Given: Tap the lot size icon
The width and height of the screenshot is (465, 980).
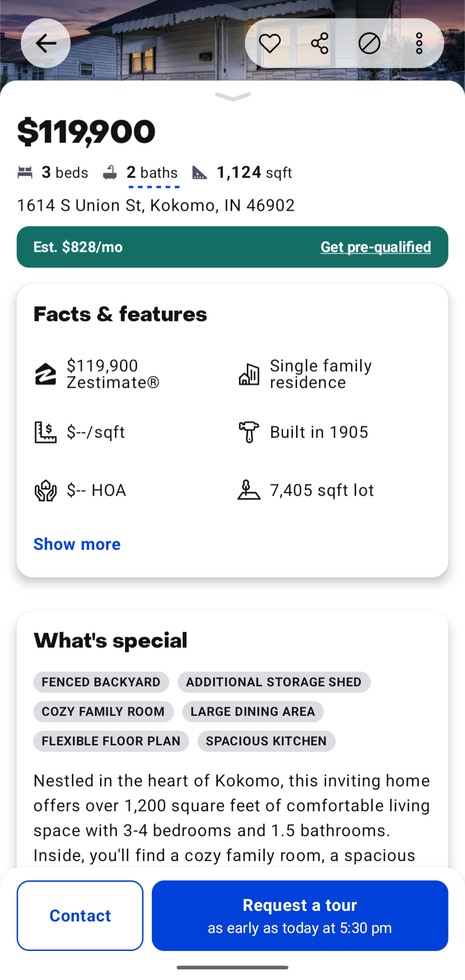Looking at the screenshot, I should [x=249, y=490].
